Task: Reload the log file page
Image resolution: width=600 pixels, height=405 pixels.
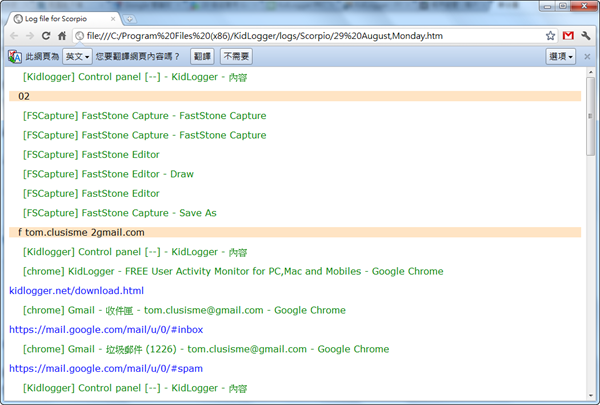Action: pyautogui.click(x=46, y=35)
